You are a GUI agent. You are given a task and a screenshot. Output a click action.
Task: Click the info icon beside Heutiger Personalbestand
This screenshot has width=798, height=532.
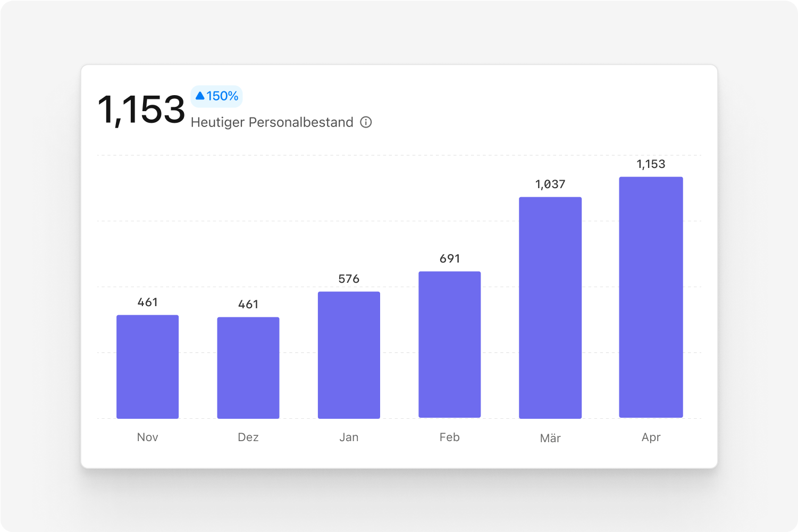[366, 122]
